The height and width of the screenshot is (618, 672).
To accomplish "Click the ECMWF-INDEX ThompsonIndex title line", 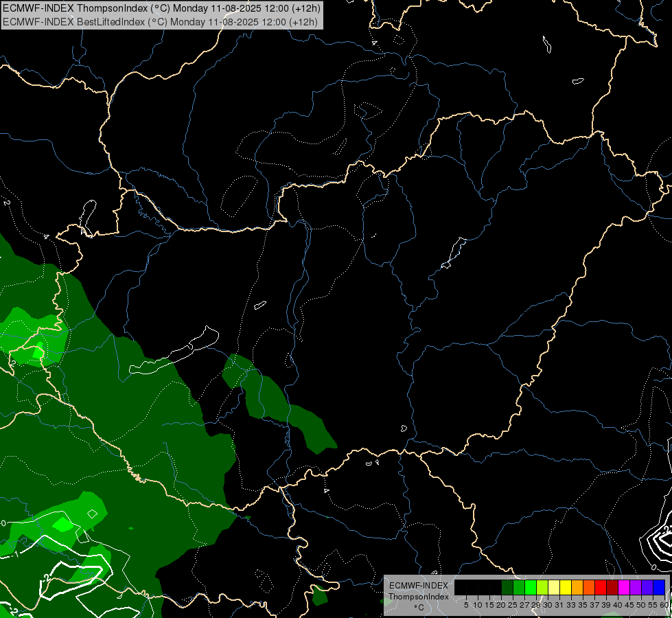I will tap(161, 8).
